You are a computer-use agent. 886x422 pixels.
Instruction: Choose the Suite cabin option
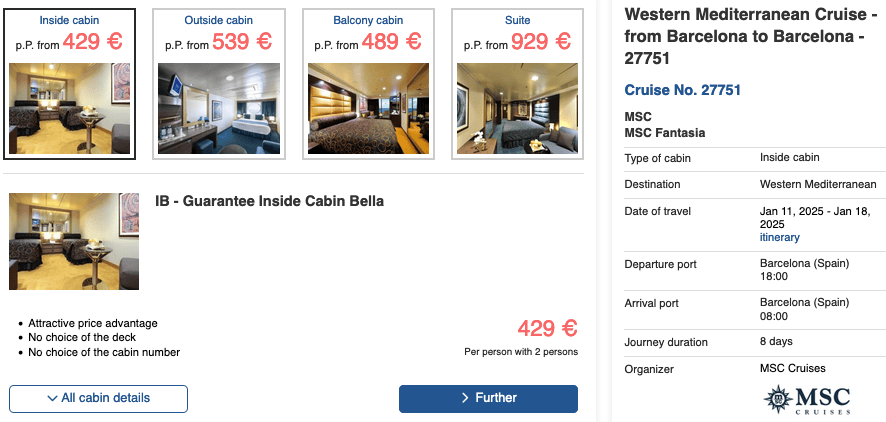516,20
